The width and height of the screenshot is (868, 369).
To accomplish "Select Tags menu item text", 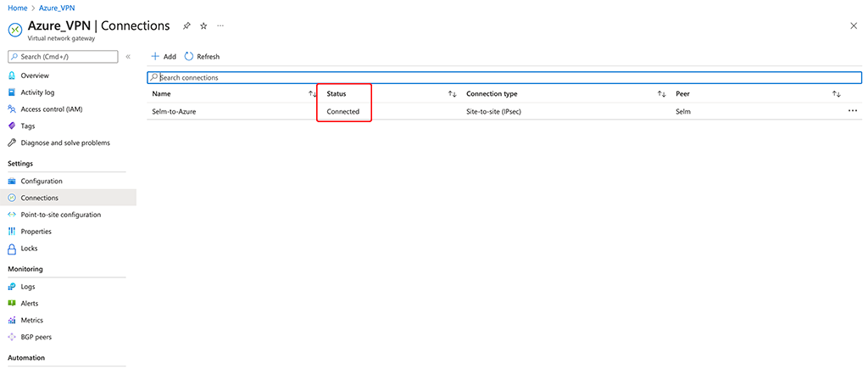I will coord(28,126).
